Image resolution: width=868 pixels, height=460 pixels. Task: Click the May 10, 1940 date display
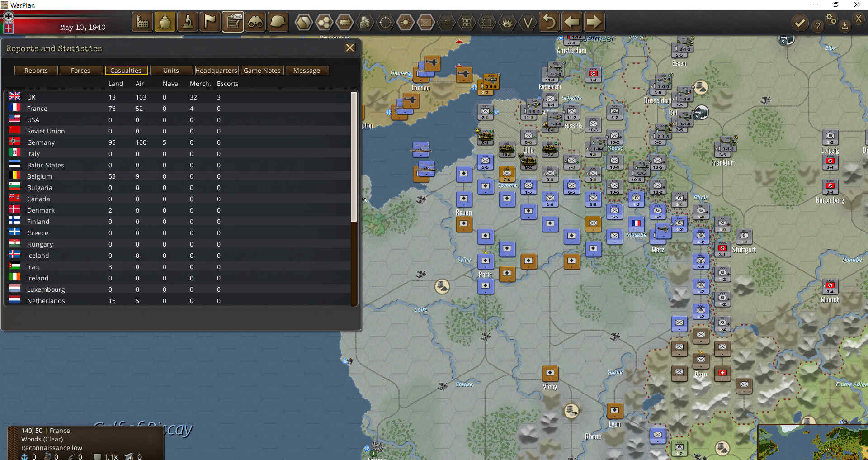[x=83, y=27]
